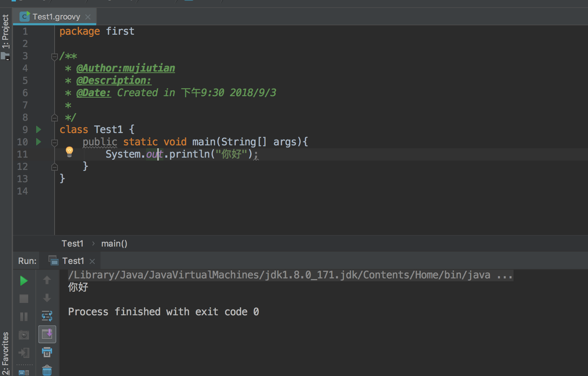Screen dimensions: 588x376
Task: Click 'Created in 下午9:30 2018/9/3' comment text
Action: click(196, 93)
